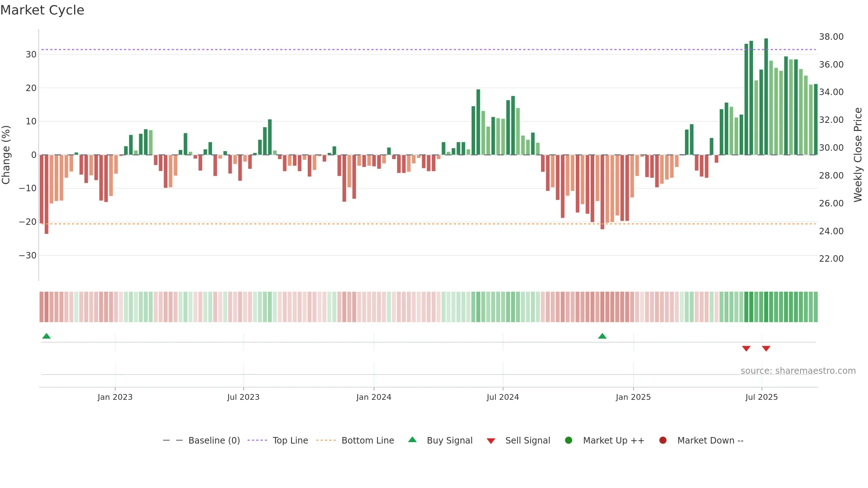The image size is (868, 488).
Task: Click the green Buy Signal triangle in legend
Action: tap(412, 440)
